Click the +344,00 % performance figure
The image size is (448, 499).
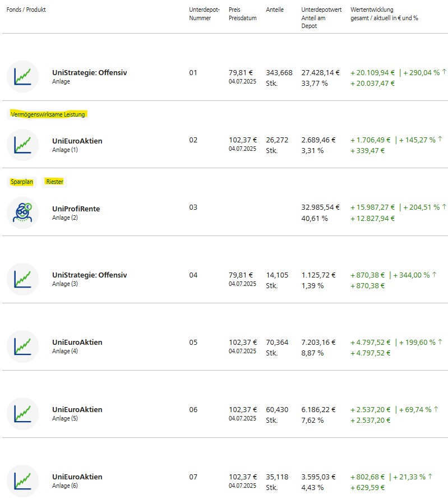[411, 275]
